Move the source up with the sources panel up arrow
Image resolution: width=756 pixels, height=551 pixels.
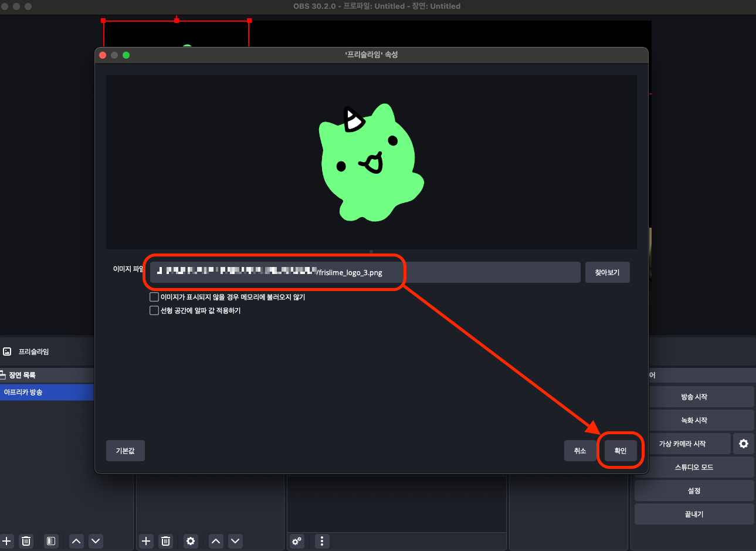pos(216,541)
